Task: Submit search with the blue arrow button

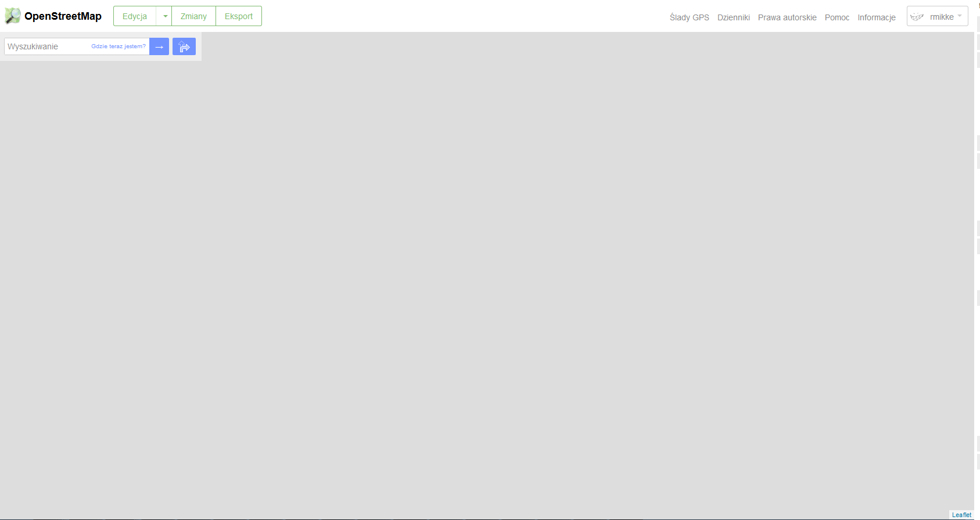Action: (159, 46)
